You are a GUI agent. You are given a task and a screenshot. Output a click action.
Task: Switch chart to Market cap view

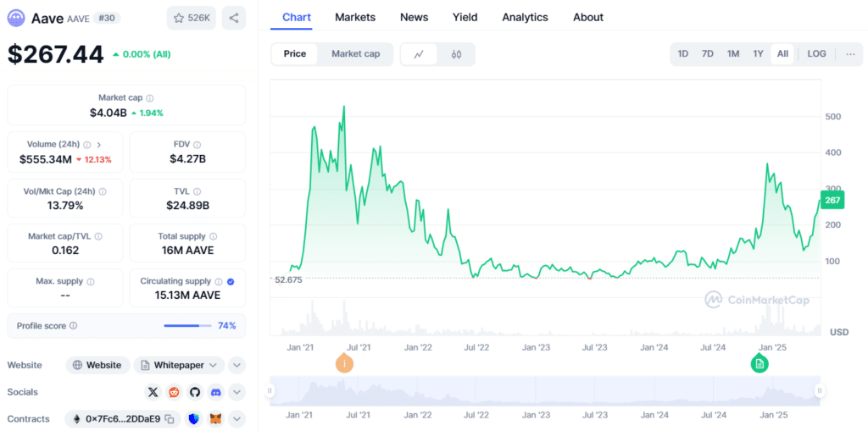tap(355, 53)
